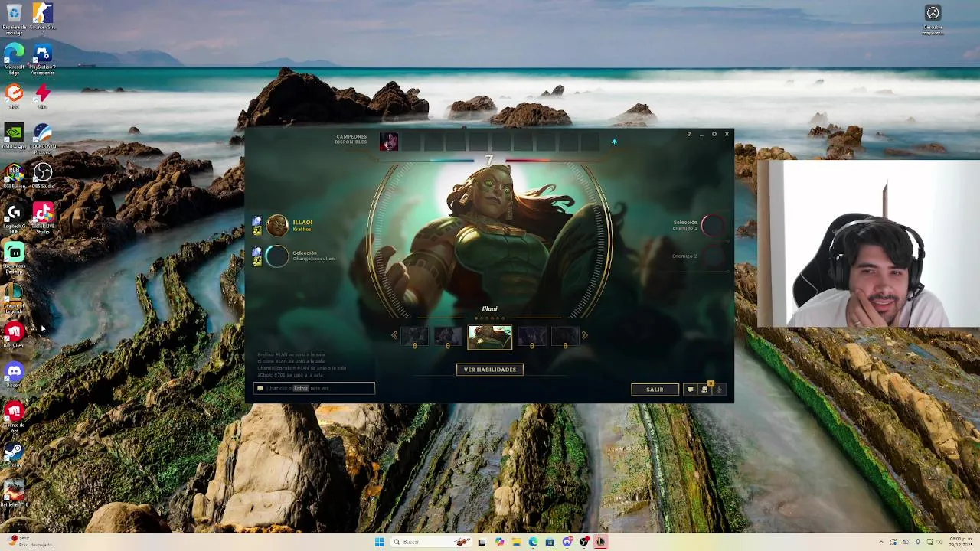Viewport: 980px width, 551px height.
Task: Open the Papelera de reciclaje desktop icon
Action: point(14,19)
